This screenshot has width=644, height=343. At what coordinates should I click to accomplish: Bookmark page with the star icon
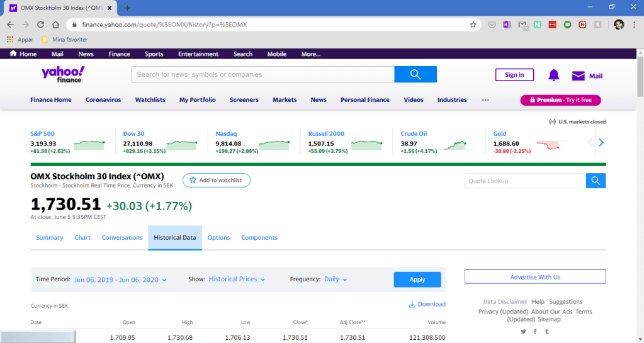pyautogui.click(x=473, y=25)
